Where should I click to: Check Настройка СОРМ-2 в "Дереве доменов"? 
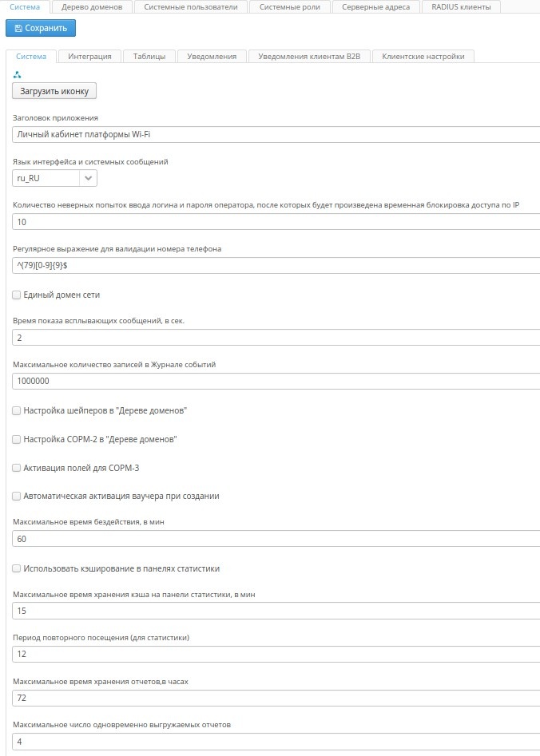[17, 439]
